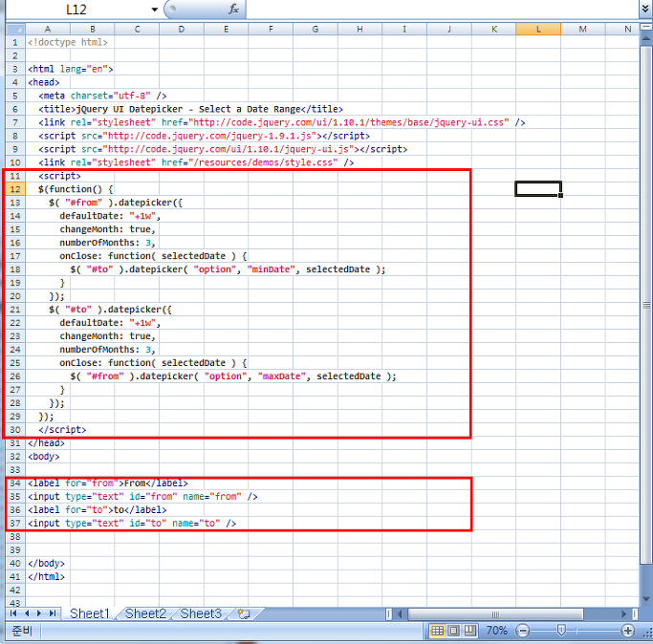
Task: Switch to Normal view button
Action: [x=437, y=631]
